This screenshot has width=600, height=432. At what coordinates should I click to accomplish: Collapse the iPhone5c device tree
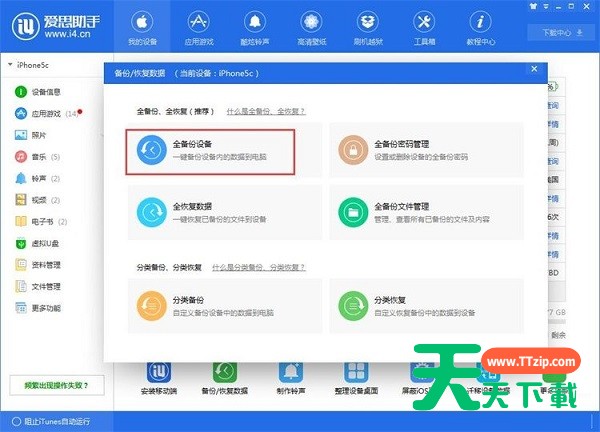coord(11,65)
